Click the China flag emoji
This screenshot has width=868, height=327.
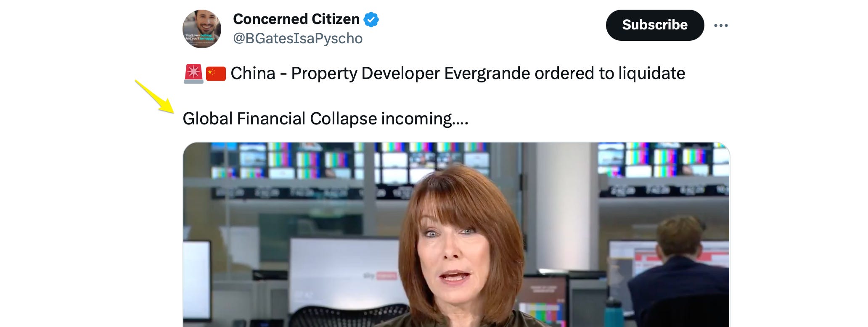tap(216, 74)
